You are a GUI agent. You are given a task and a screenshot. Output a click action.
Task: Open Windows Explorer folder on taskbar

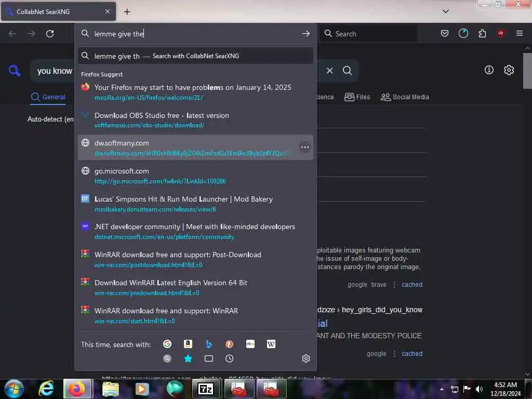(111, 389)
